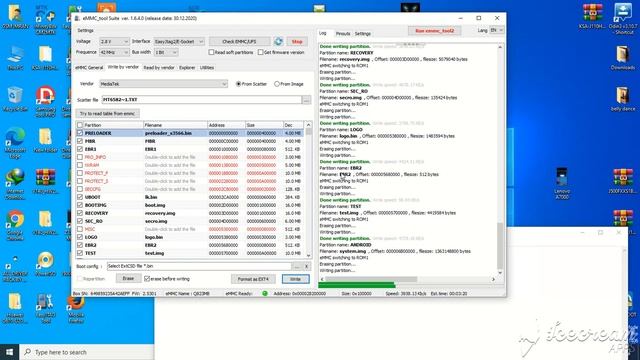Viewport: 640px width, 360px height.
Task: Switch to the Utilities tab
Action: pos(207,68)
